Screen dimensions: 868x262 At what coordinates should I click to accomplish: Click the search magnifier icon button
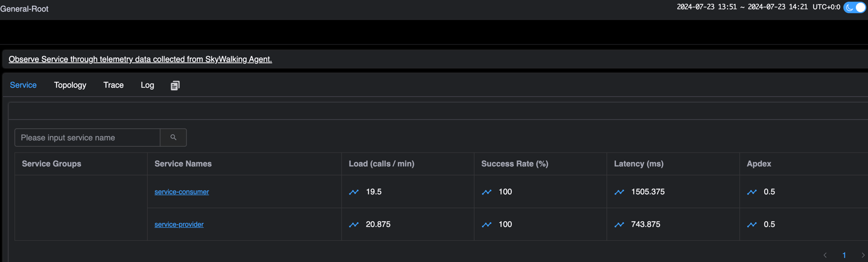173,138
